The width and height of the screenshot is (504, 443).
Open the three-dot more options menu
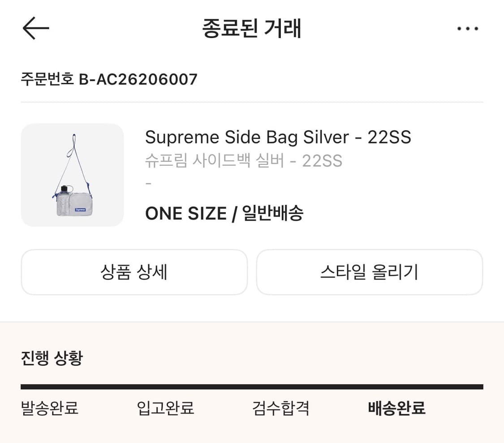tap(467, 29)
